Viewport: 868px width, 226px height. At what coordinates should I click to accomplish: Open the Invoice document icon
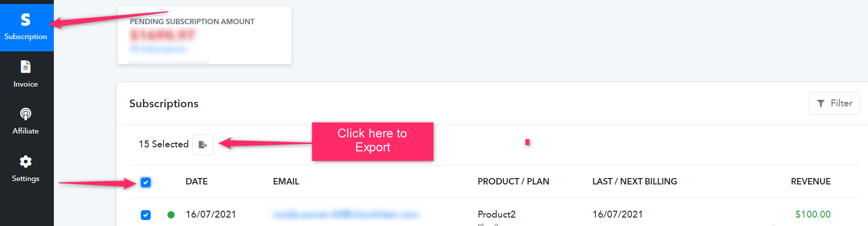click(26, 66)
